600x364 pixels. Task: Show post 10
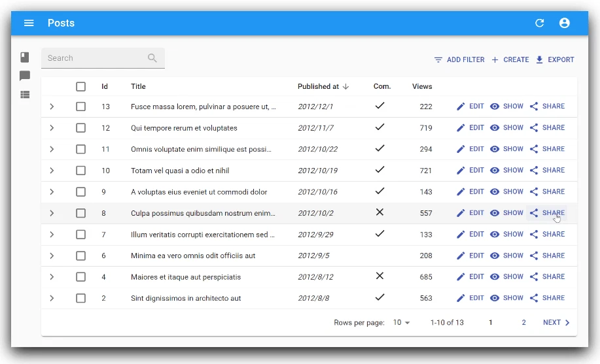(506, 170)
